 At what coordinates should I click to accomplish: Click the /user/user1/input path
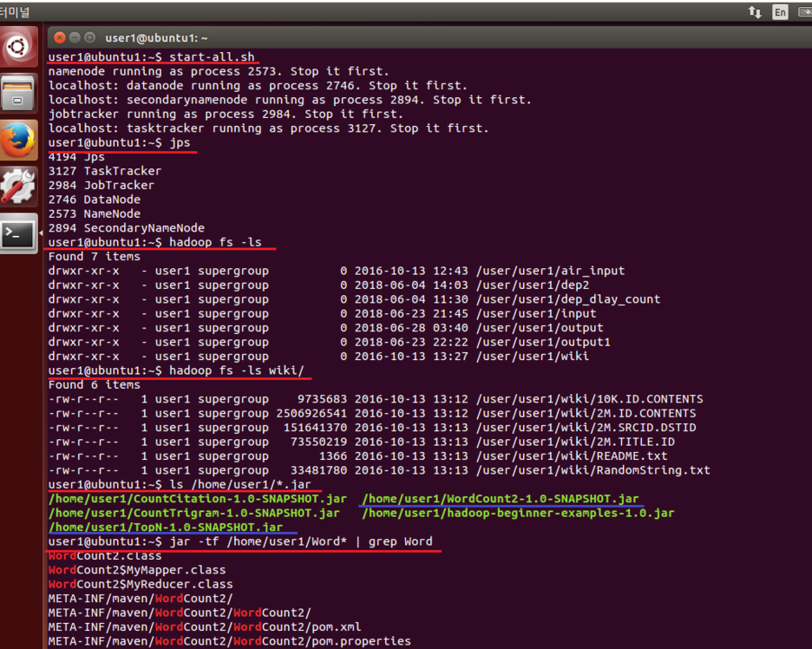pos(536,313)
